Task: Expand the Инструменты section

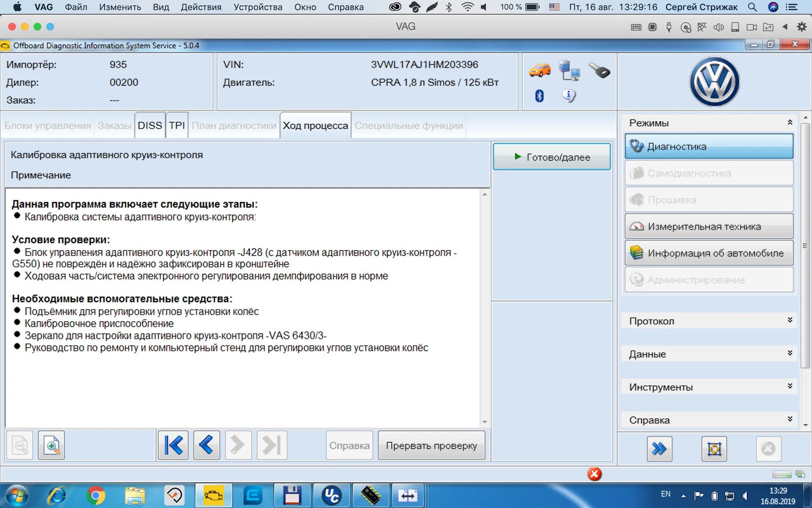Action: [x=790, y=387]
